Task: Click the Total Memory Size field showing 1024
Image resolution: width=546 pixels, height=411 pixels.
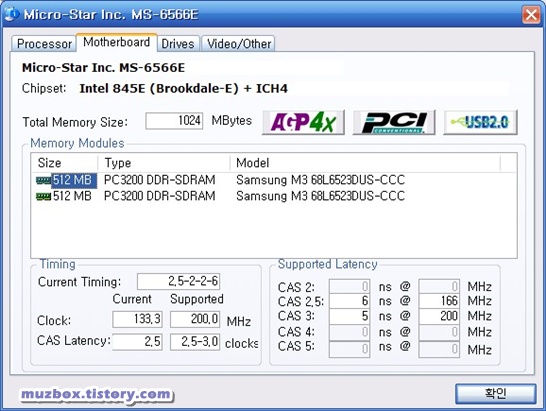Action: [x=174, y=121]
